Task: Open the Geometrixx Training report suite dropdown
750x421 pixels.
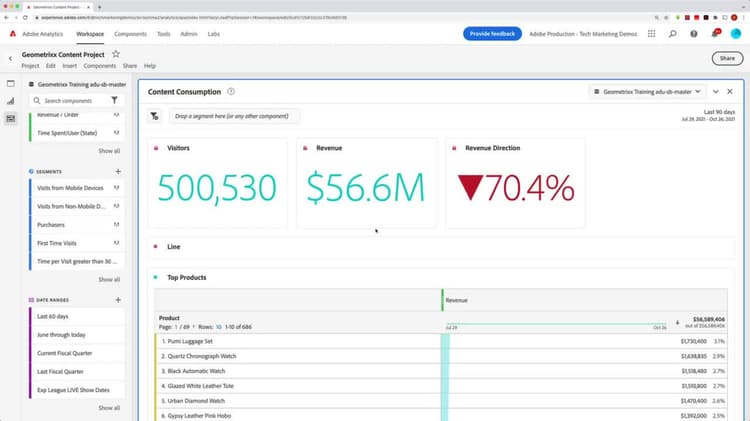Action: 647,91
